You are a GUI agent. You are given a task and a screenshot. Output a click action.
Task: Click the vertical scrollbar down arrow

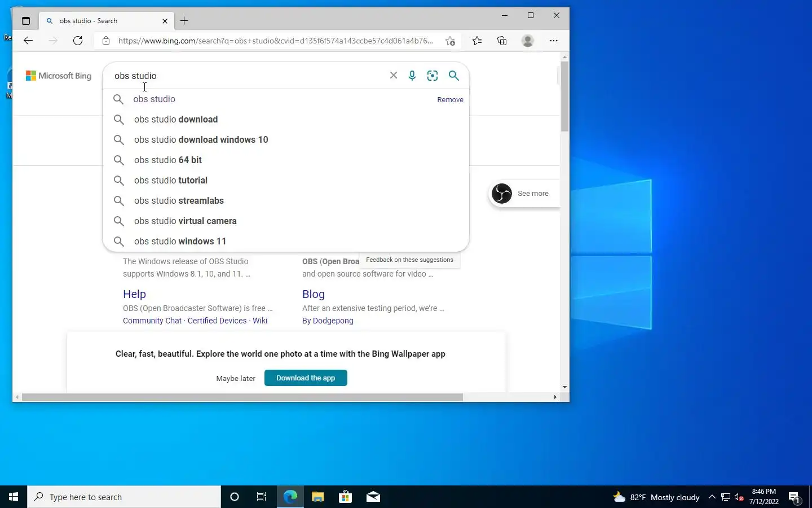pos(564,387)
